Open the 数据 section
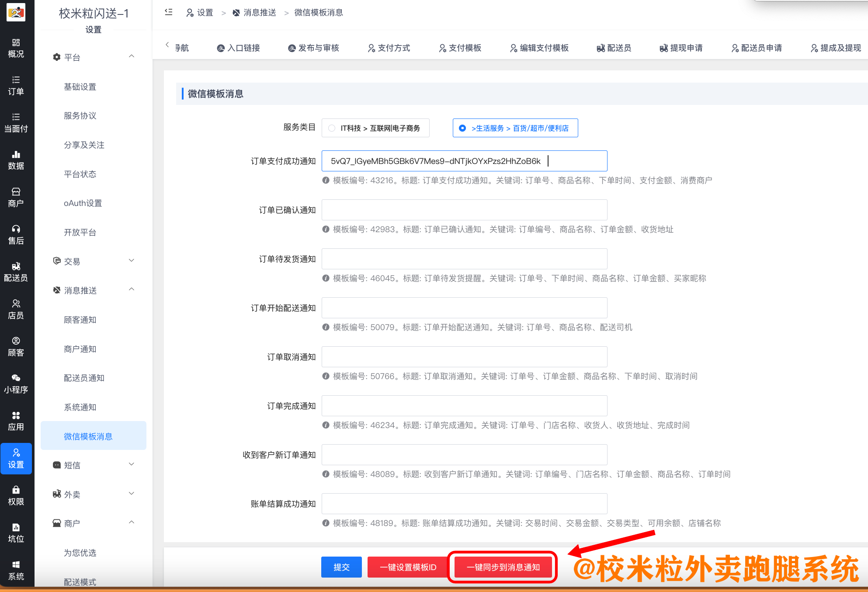This screenshot has width=868, height=592. coord(17,160)
